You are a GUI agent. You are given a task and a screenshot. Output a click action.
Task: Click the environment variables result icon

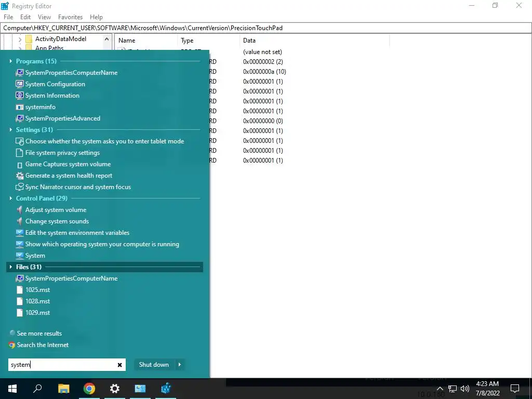tap(20, 233)
